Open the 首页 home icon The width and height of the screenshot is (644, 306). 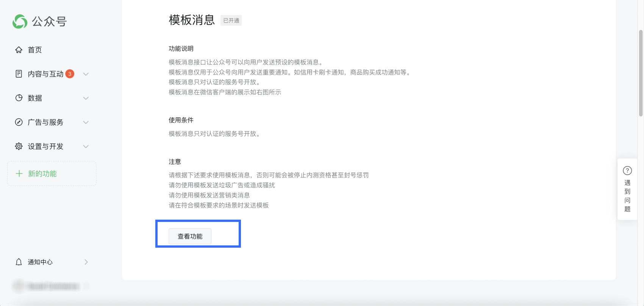(x=19, y=50)
